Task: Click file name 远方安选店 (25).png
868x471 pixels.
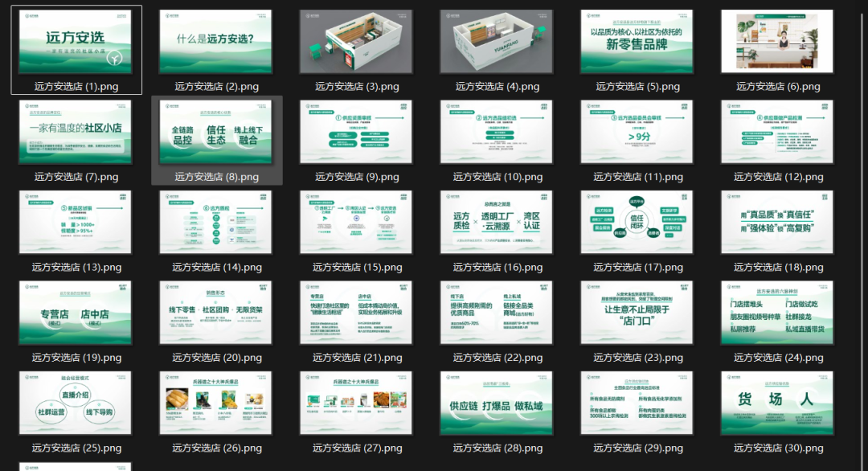Action: 76,448
